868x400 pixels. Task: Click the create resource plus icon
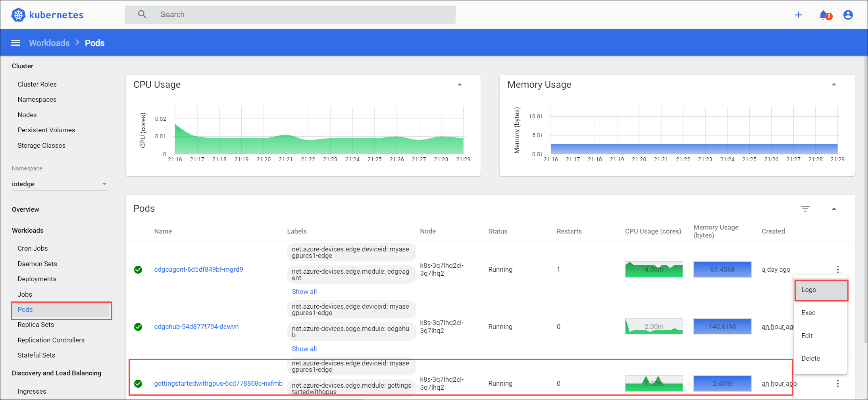point(798,15)
